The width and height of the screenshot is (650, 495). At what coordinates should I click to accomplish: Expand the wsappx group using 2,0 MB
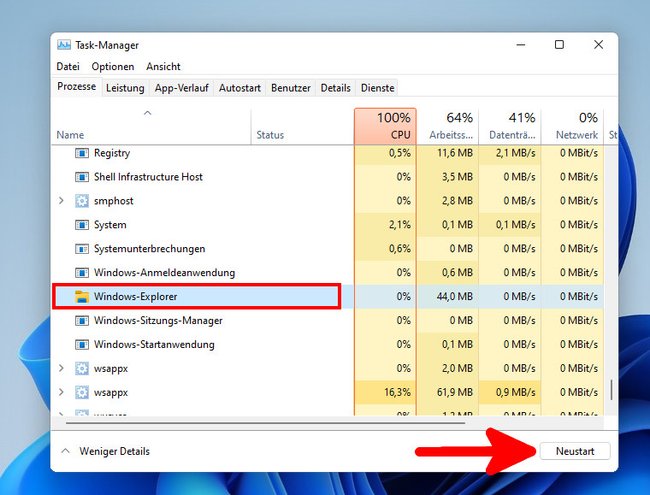coord(61,369)
